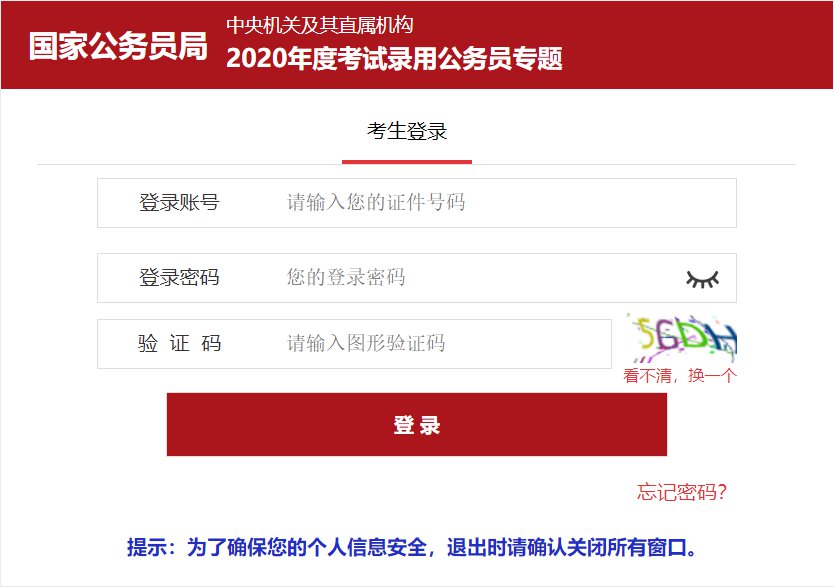Click the 登录账号 label
834x587 pixels.
point(179,203)
